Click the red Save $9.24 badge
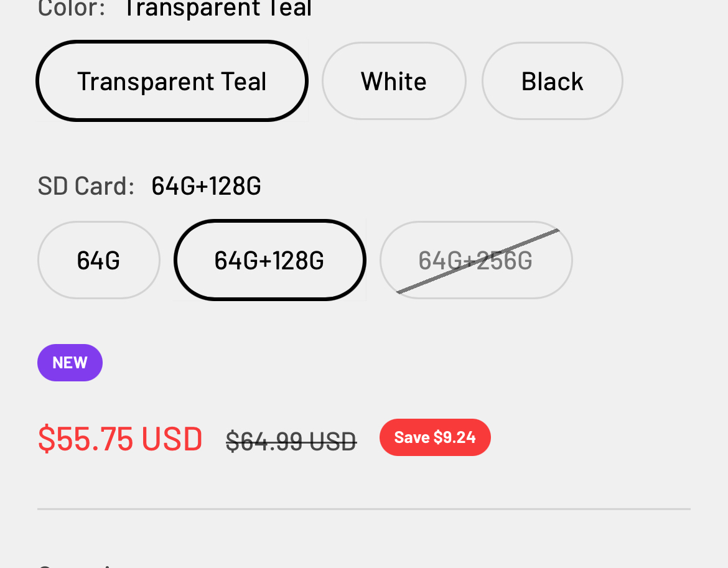The height and width of the screenshot is (568, 728). click(435, 437)
